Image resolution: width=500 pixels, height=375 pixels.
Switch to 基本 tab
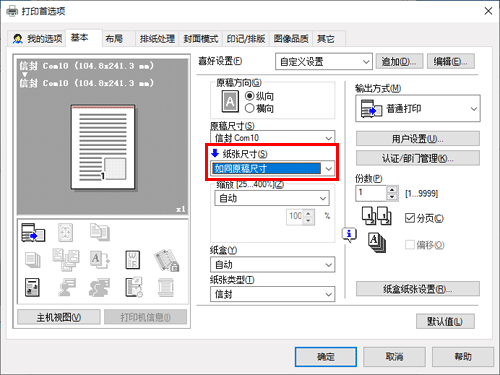[83, 38]
